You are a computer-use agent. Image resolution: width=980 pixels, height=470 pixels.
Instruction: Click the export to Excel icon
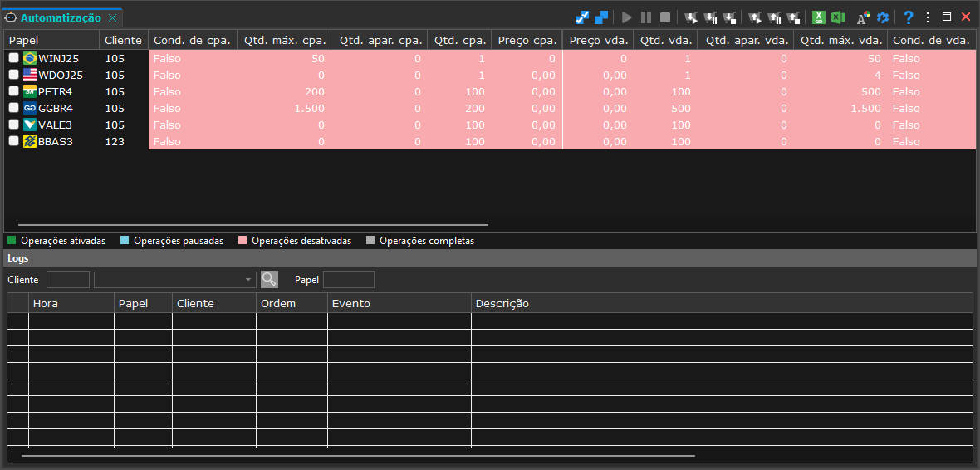838,17
